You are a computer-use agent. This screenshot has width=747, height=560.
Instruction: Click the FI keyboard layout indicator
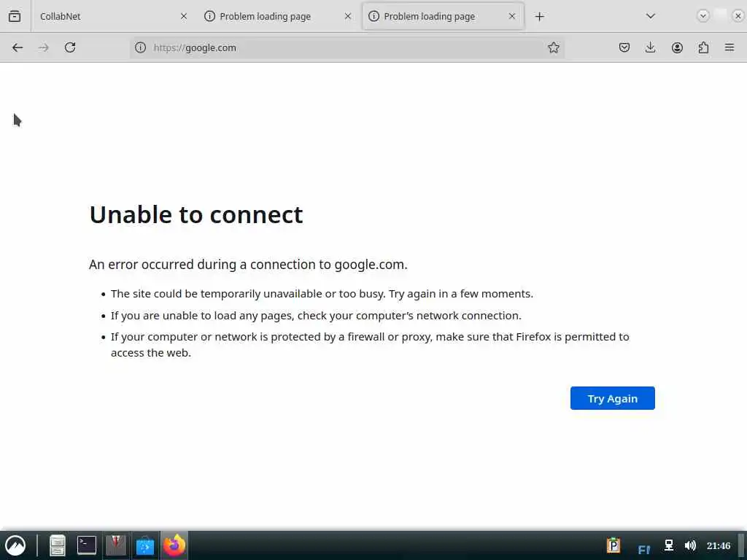pos(643,550)
